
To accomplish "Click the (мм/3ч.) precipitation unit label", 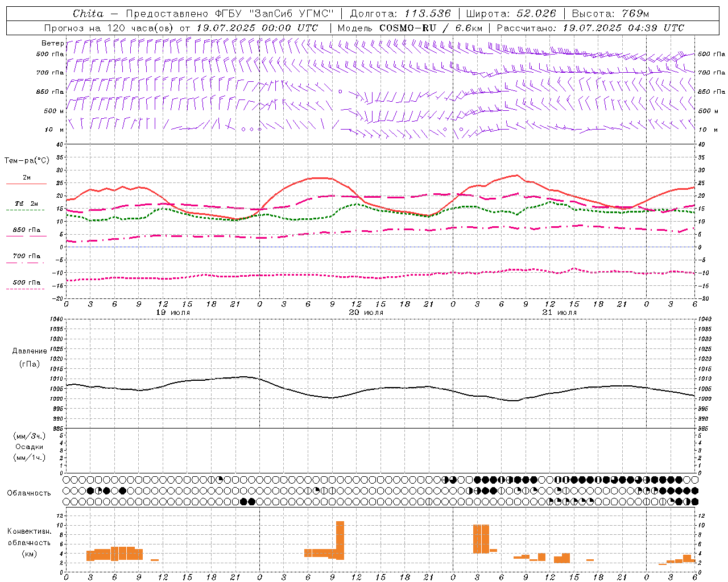I will click(x=30, y=436).
